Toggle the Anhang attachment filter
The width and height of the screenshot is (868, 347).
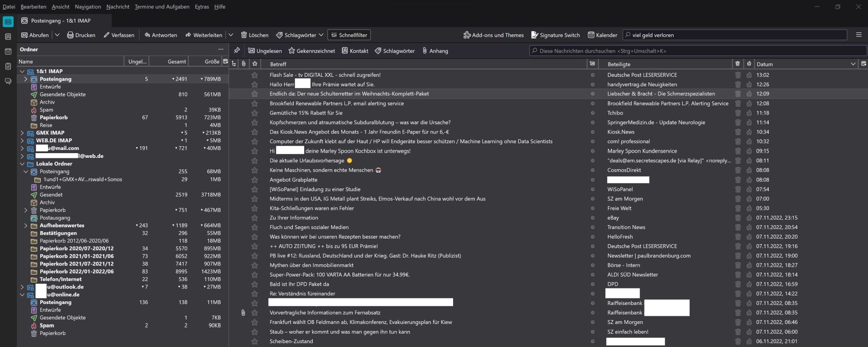435,51
